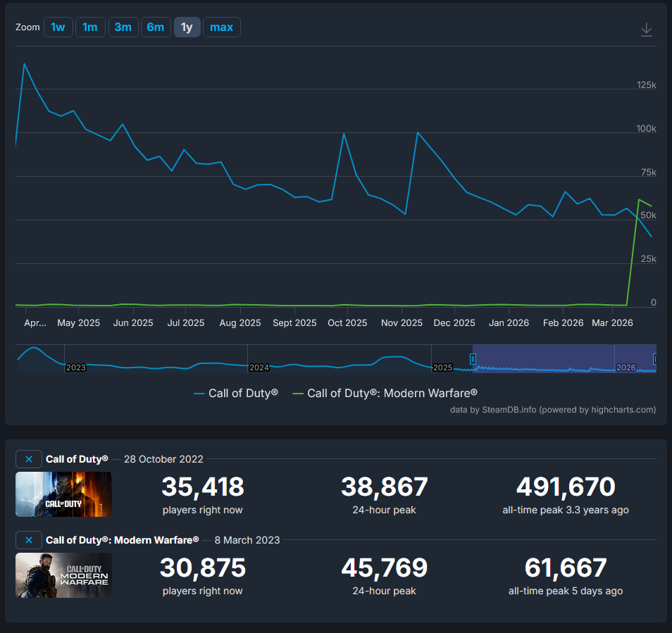
Task: Set chart zoom to 6m
Action: tap(156, 27)
